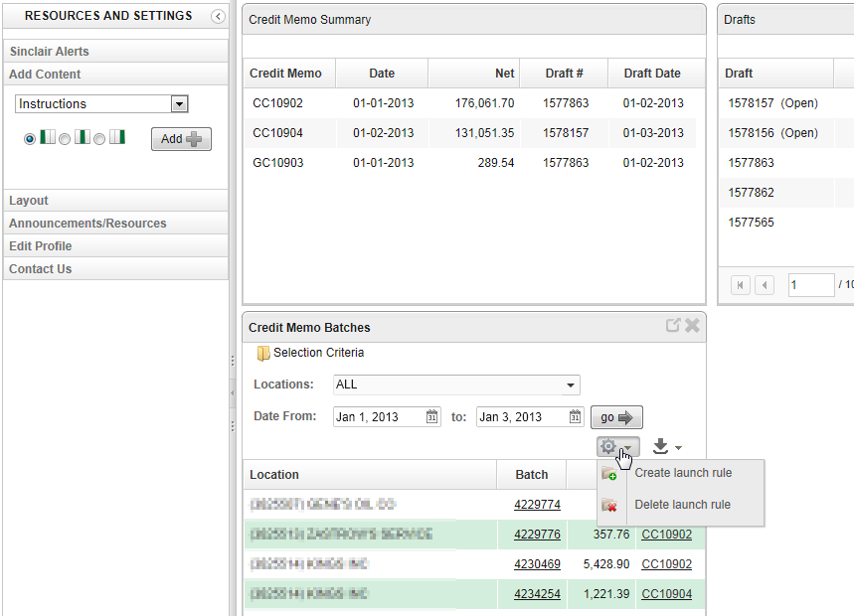This screenshot has width=854, height=616.
Task: Expand the Sinclair Alerts section
Action: pyautogui.click(x=115, y=51)
